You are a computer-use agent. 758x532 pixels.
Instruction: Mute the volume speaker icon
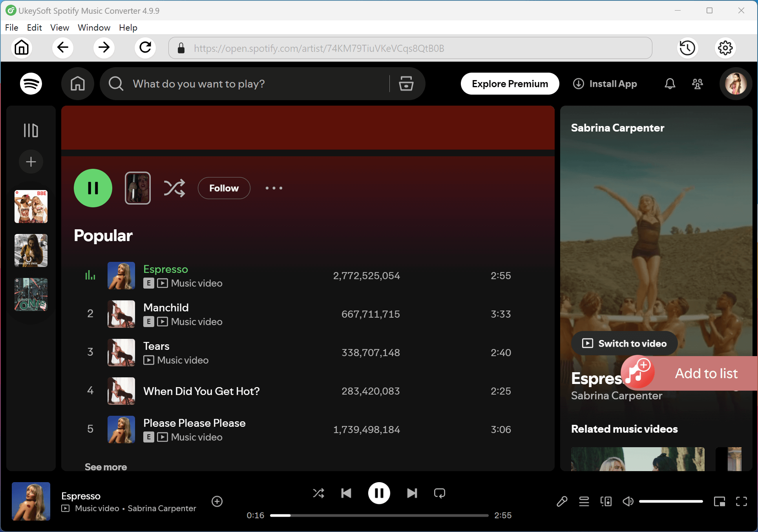(x=628, y=501)
